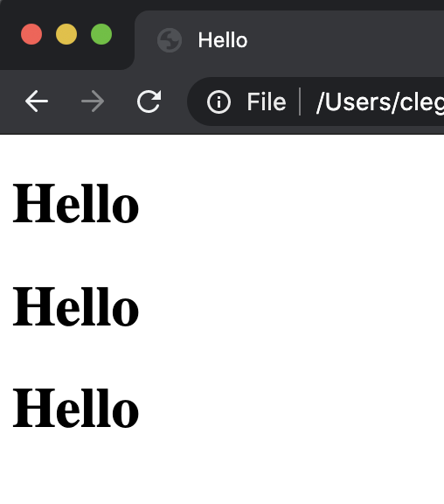Maximize the window with the green button
The image size is (444, 504).
[101, 34]
